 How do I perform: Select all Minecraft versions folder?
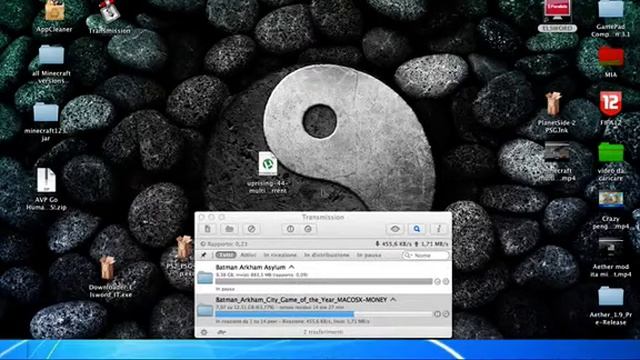click(x=51, y=64)
